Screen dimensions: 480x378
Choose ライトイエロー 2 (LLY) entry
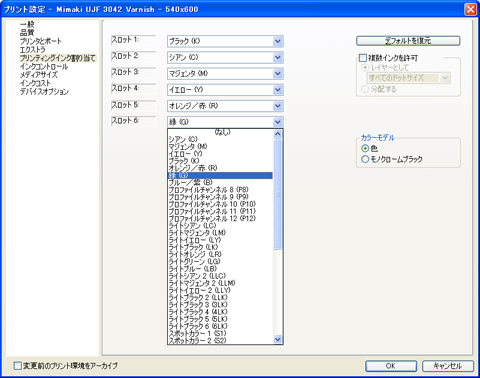[x=220, y=290]
